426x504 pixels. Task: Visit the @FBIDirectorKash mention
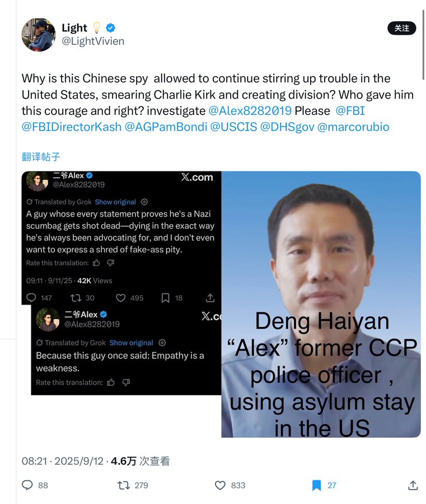(71, 127)
